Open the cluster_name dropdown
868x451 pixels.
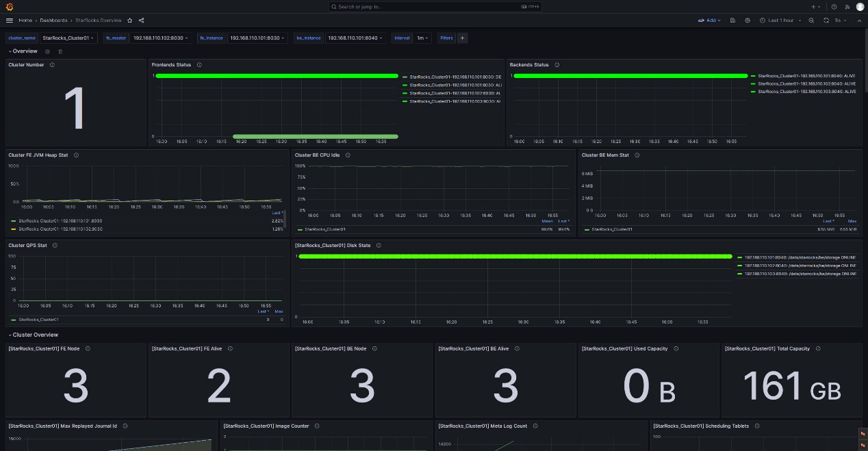68,38
